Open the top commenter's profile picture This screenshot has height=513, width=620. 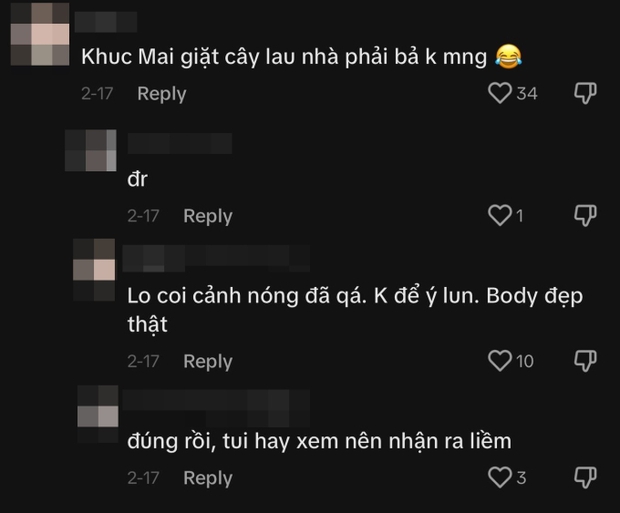coord(40,34)
